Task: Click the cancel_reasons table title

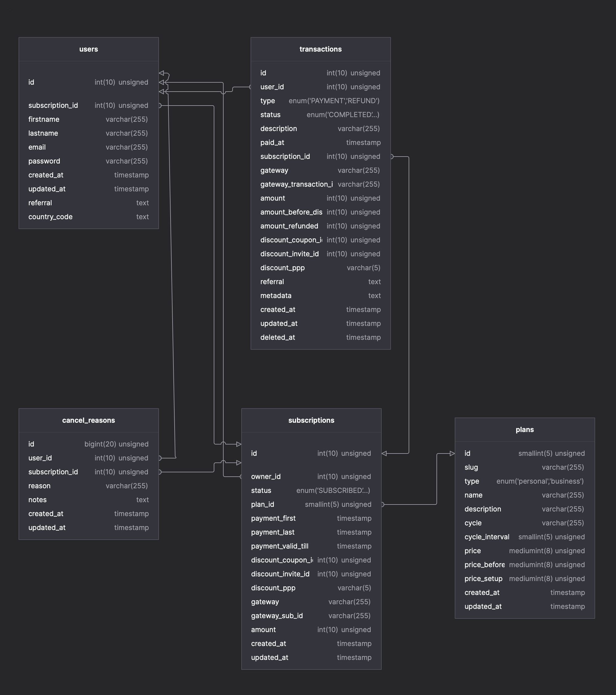Action: click(x=88, y=421)
